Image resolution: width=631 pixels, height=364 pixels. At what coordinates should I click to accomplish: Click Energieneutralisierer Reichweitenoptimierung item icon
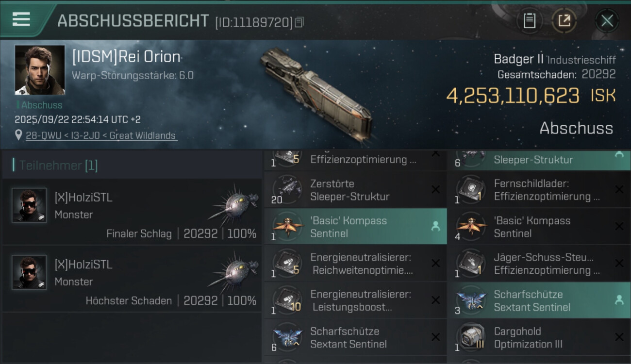pyautogui.click(x=286, y=264)
